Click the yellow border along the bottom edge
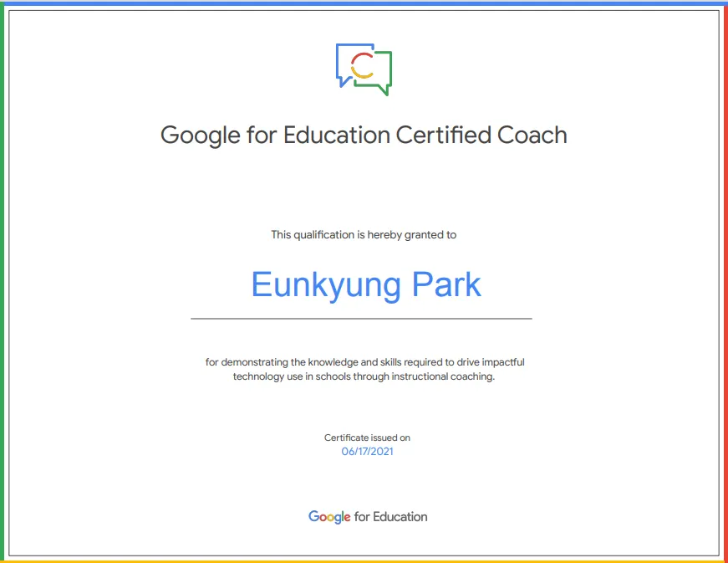The image size is (728, 563). coord(364,560)
